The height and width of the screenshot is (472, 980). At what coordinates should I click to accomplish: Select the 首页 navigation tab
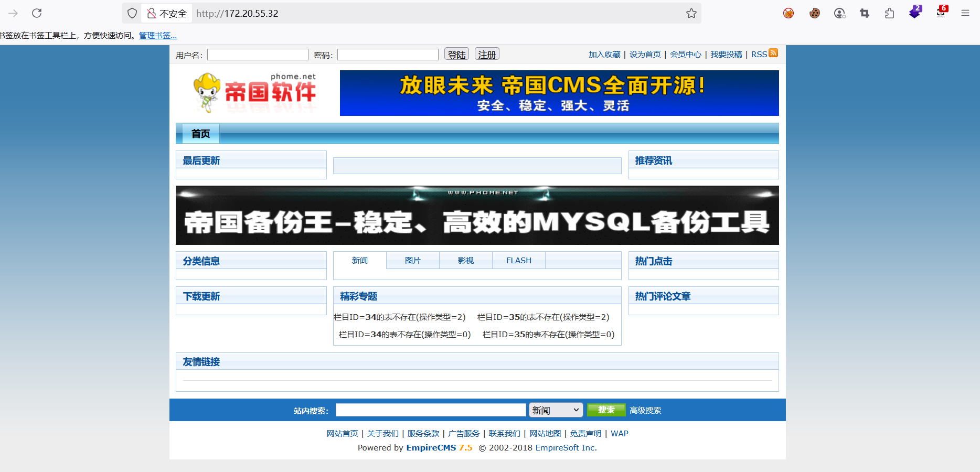click(x=201, y=134)
